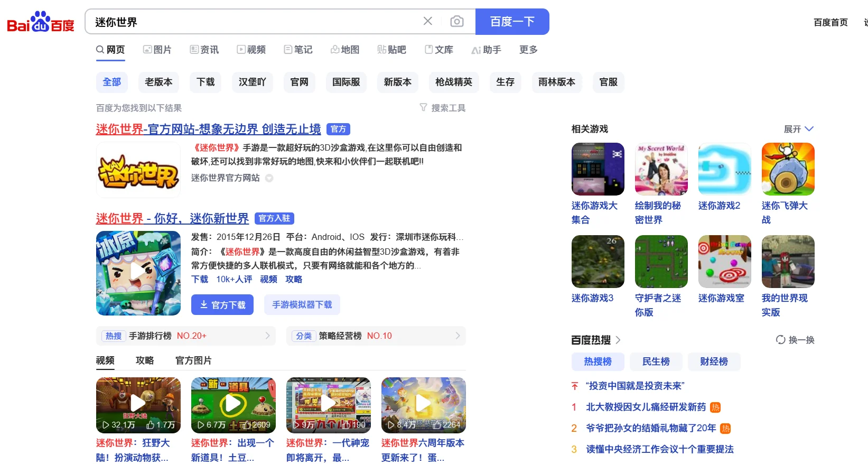
Task: Switch to 图片 tab
Action: point(157,50)
